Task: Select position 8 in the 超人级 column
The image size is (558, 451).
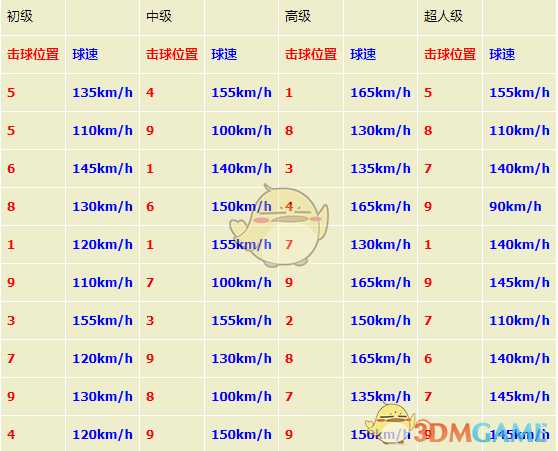Action: tap(428, 131)
